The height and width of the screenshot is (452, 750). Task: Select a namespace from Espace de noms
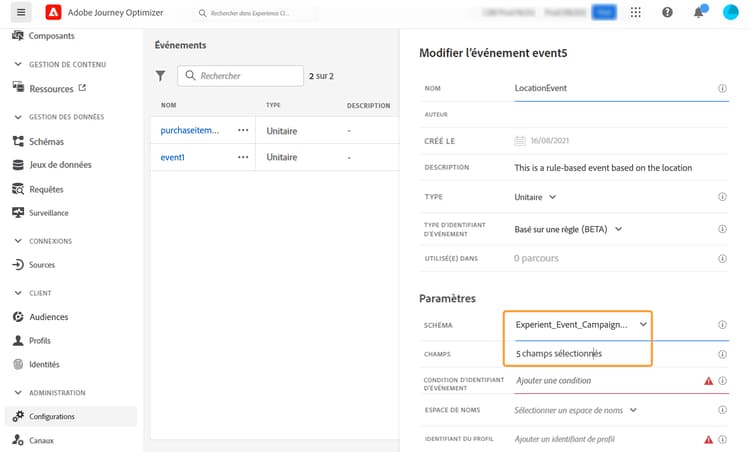click(575, 410)
